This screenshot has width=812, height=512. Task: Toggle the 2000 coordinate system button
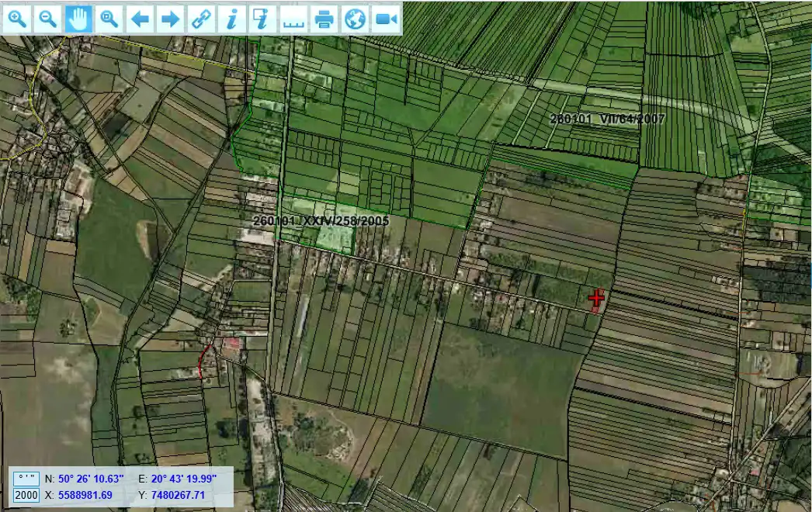click(x=26, y=495)
